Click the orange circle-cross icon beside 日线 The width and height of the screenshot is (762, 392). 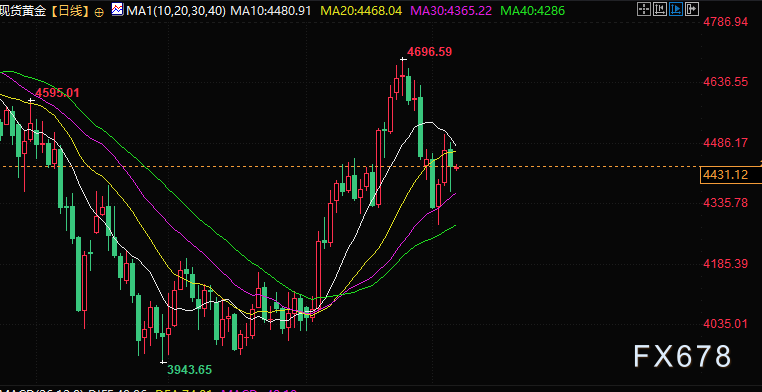pos(99,13)
